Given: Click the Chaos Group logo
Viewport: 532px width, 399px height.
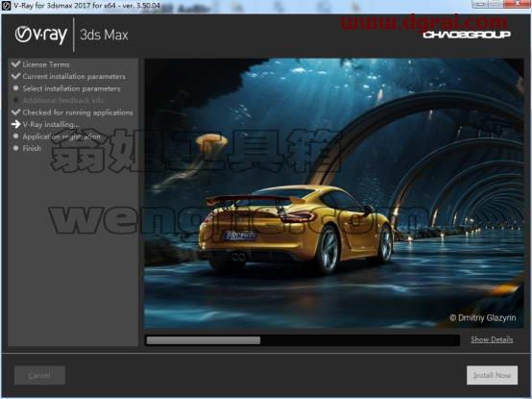Looking at the screenshot, I should click(x=467, y=35).
